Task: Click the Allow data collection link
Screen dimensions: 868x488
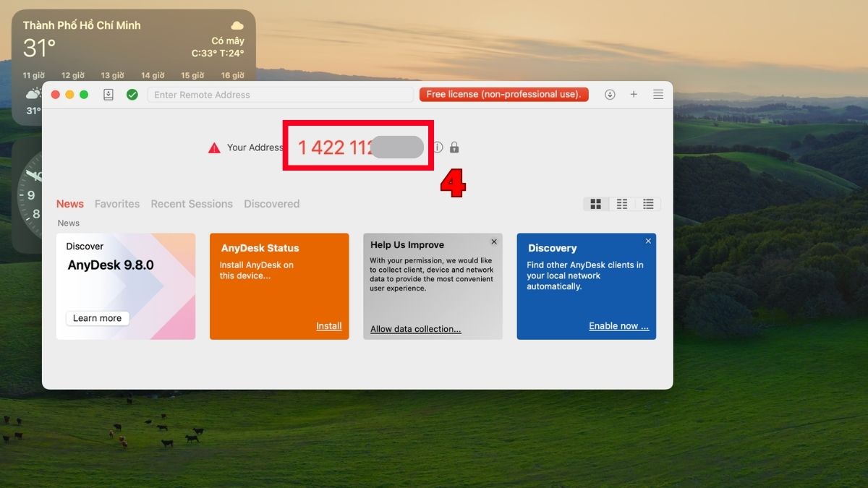Action: coord(416,329)
